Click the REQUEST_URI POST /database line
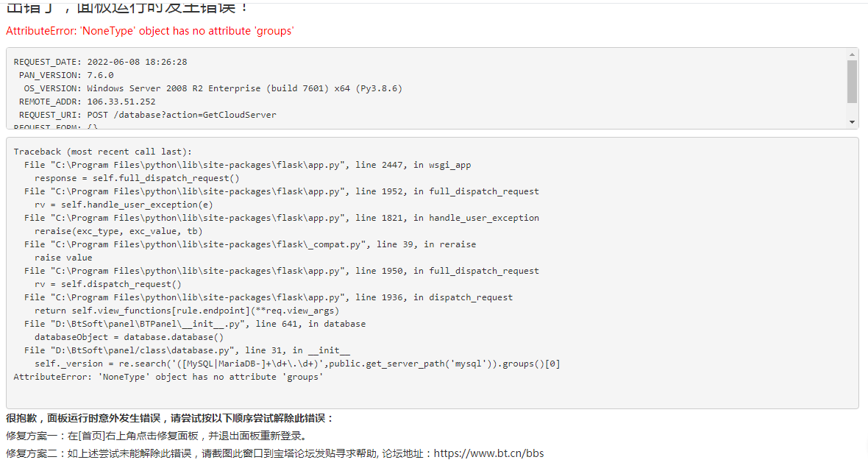This screenshot has height=471, width=868. click(x=148, y=116)
